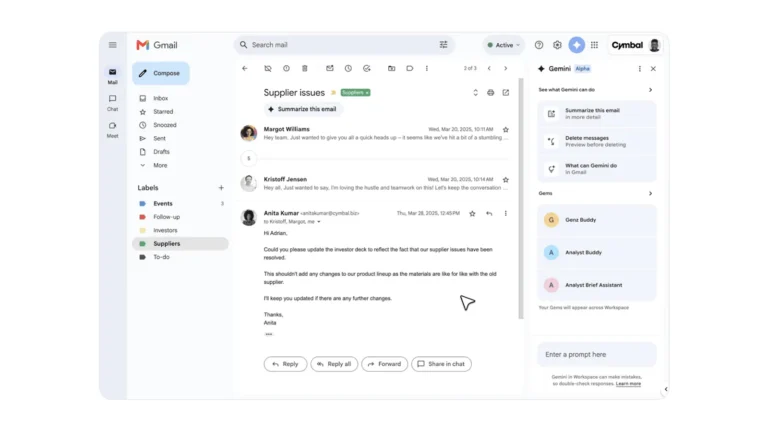The image size is (768, 432).
Task: Show trimmed content ellipsis below signature
Action: coord(268,335)
